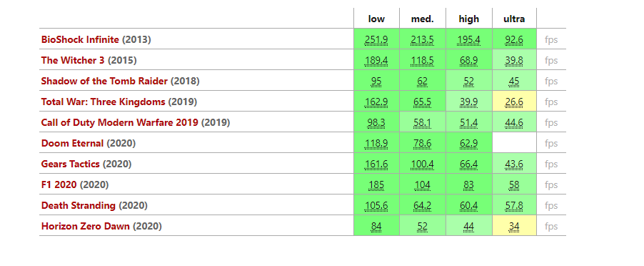Click F1 2020 med. value 104
The width and height of the screenshot is (644, 266).
click(422, 185)
